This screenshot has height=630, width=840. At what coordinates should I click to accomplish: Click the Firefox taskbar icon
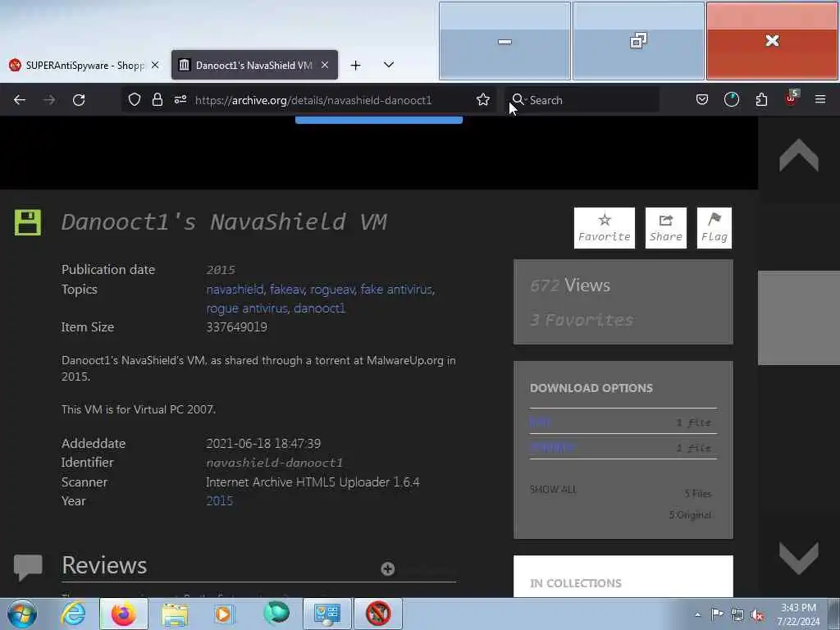pos(124,614)
